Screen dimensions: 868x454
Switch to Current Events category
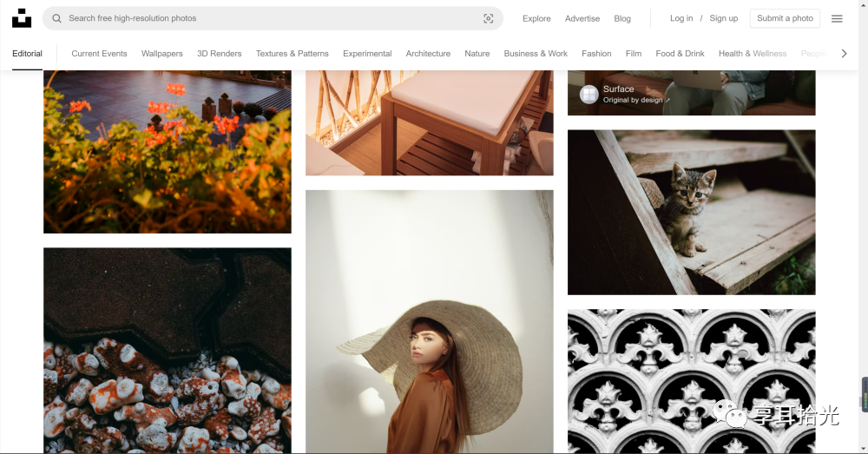pyautogui.click(x=99, y=54)
